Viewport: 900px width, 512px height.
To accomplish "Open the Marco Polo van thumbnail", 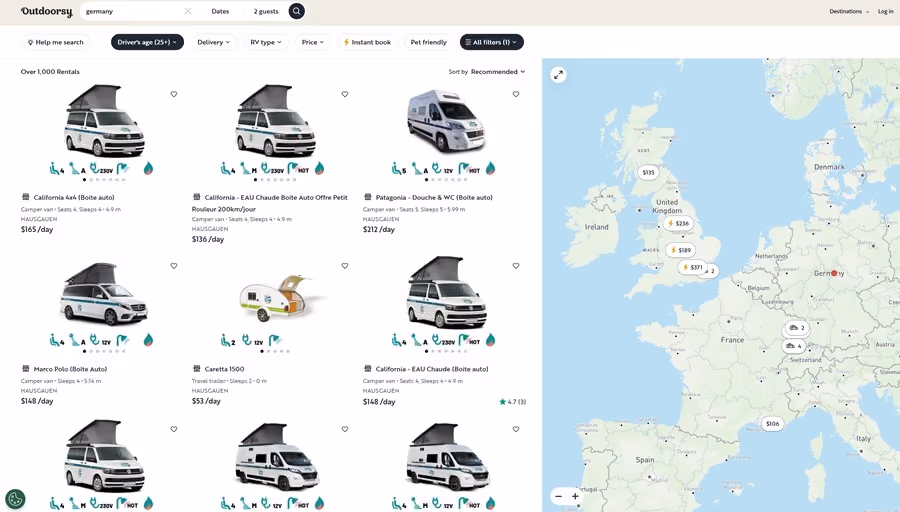I will (x=104, y=294).
